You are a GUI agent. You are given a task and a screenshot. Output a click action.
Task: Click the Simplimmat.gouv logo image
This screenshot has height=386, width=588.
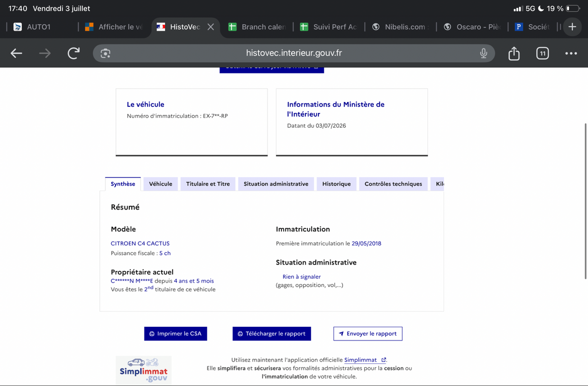[144, 370]
